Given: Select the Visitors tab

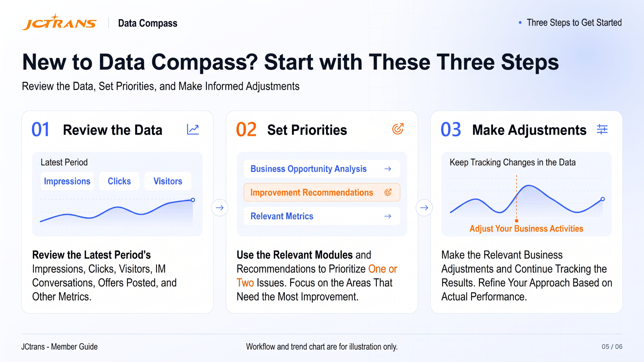Looking at the screenshot, I should click(x=168, y=181).
